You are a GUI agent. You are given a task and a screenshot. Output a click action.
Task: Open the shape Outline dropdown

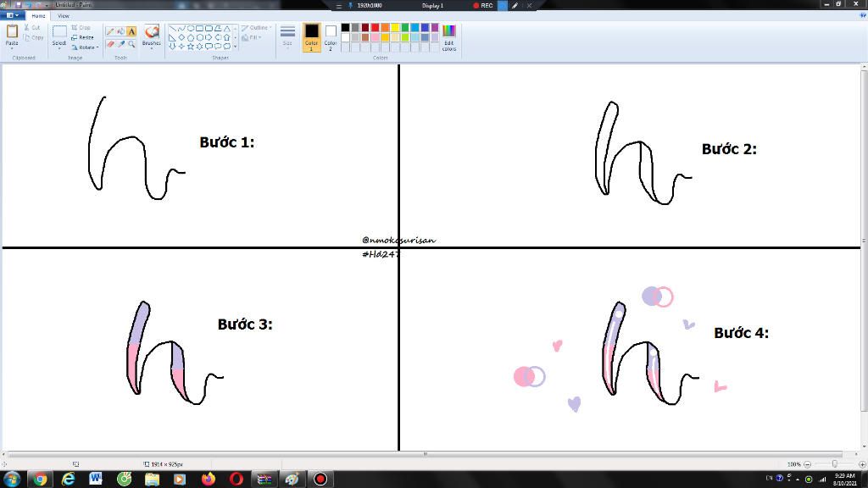click(256, 28)
